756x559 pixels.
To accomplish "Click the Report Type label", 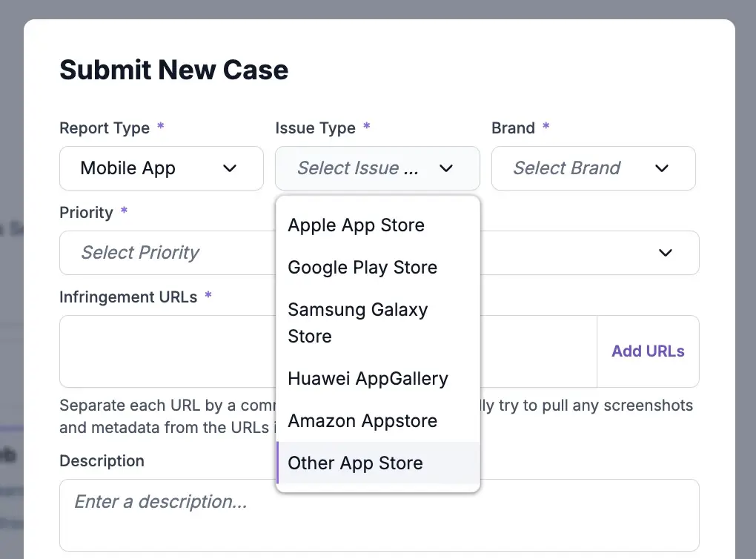I will click(105, 128).
